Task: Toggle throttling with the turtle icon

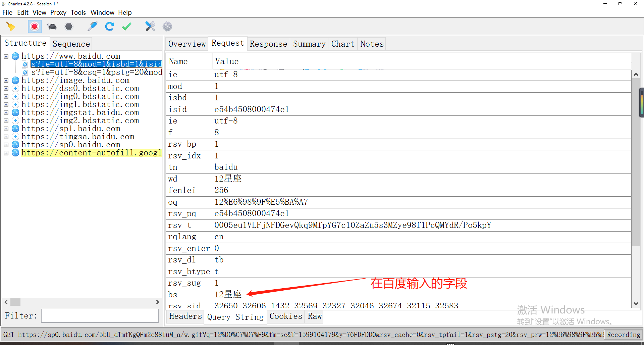Action: click(52, 27)
